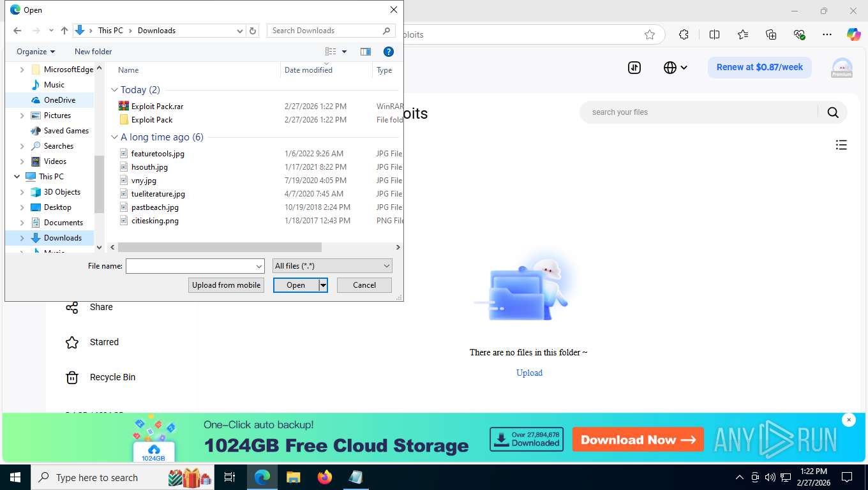Select Desktop in navigation tree
Viewport: 868px width, 490px height.
[x=57, y=207]
